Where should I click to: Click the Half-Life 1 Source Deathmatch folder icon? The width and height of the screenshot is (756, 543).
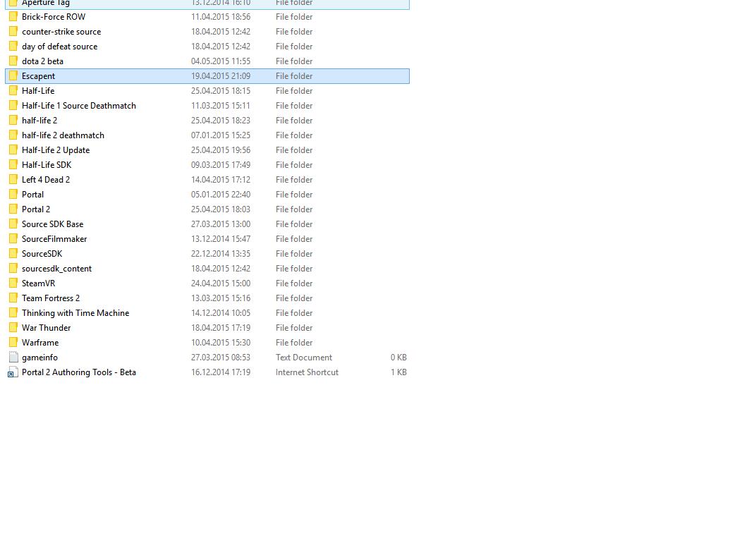13,106
